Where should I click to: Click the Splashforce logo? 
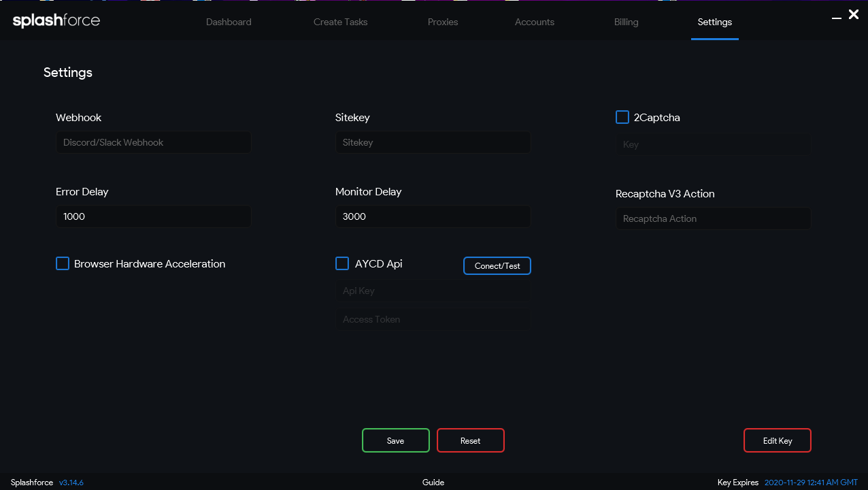pyautogui.click(x=56, y=21)
